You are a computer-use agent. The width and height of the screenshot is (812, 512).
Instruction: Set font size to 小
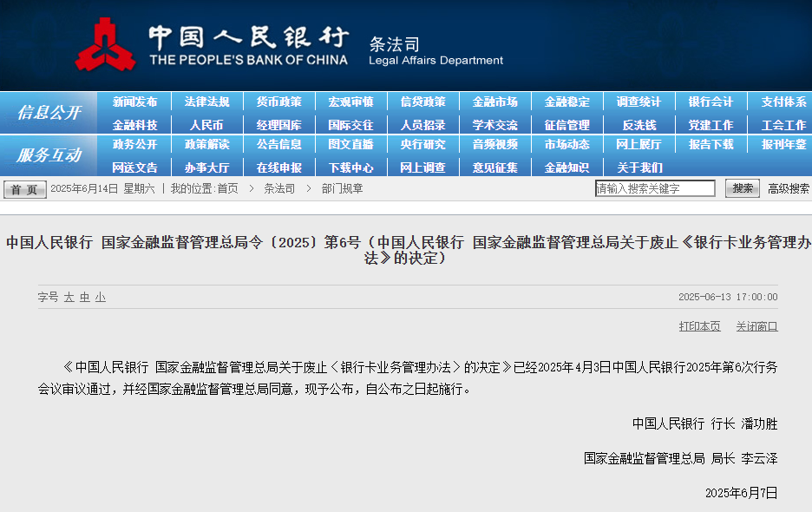[x=101, y=297]
